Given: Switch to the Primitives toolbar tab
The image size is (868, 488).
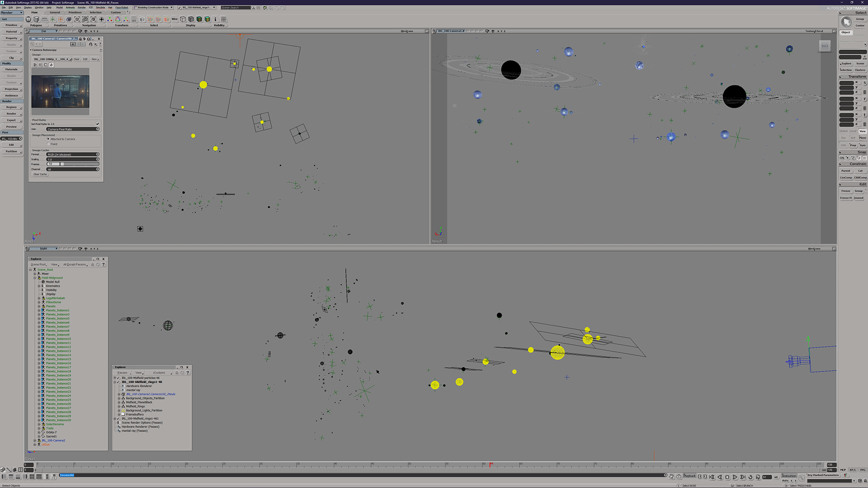Looking at the screenshot, I should [x=75, y=13].
